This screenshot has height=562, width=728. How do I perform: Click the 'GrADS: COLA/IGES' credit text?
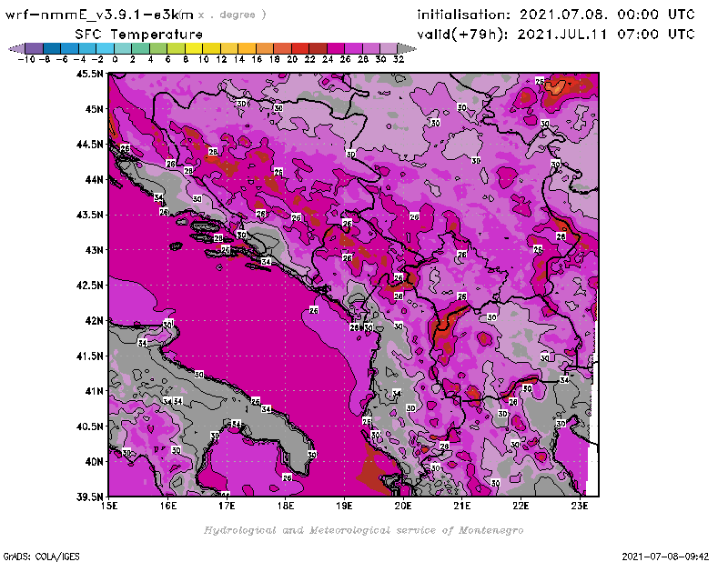pos(41,557)
